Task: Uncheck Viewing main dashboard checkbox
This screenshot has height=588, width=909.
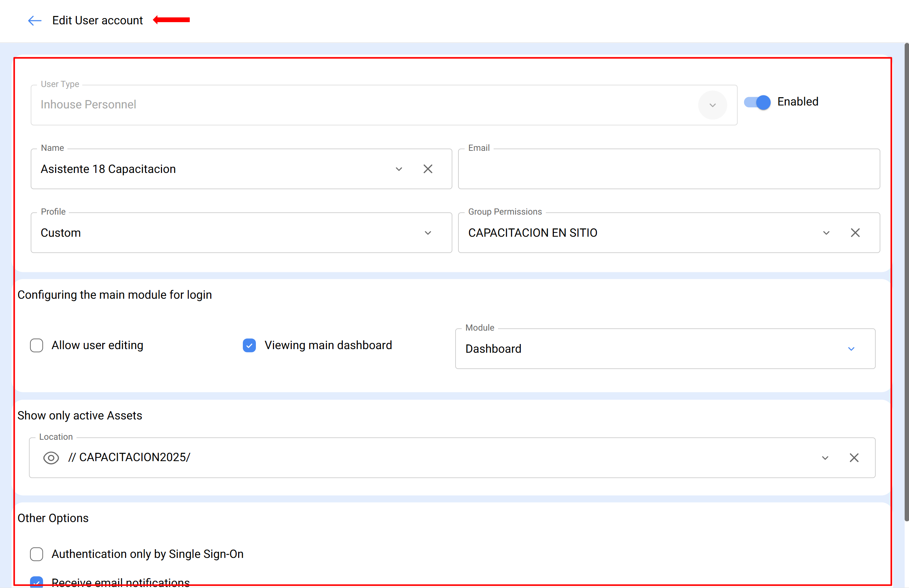Action: 249,345
